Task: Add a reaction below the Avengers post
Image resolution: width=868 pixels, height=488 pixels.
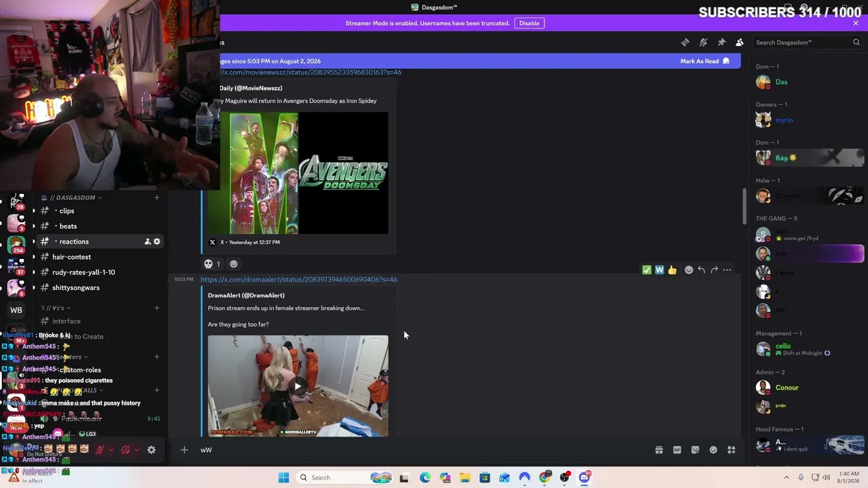Action: 234,264
